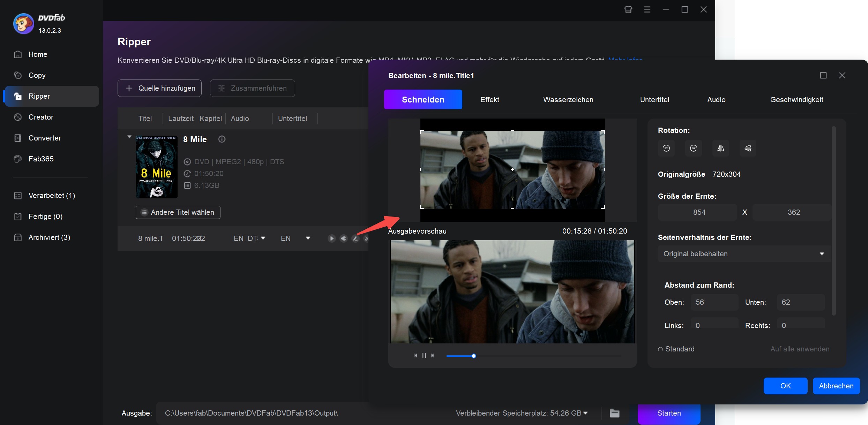View Fertige (0) finished tasks
This screenshot has height=425, width=868.
(51, 217)
